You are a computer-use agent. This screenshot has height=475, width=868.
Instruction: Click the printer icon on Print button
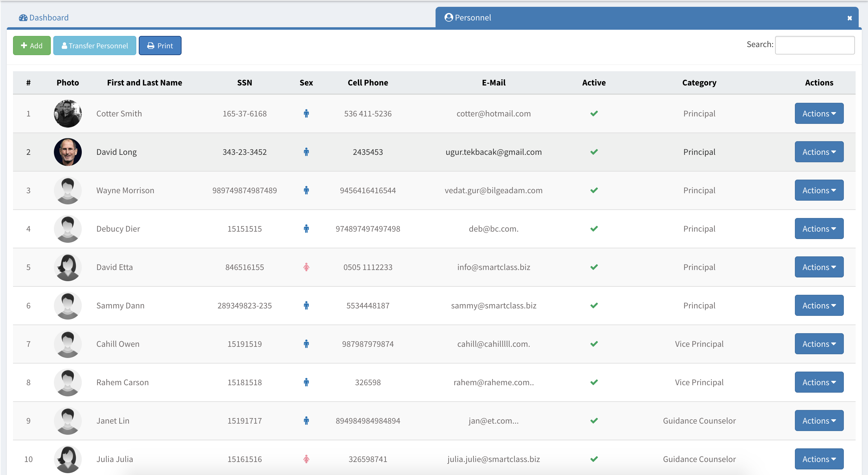[x=151, y=46]
